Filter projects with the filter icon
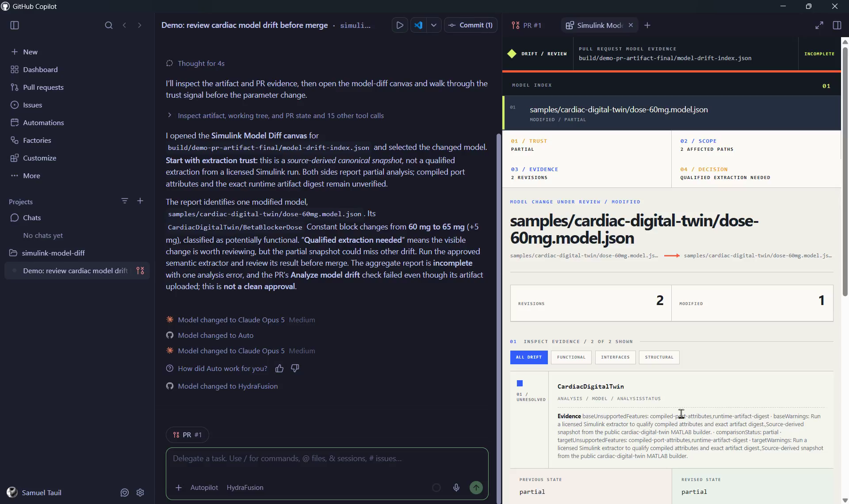 tap(125, 201)
